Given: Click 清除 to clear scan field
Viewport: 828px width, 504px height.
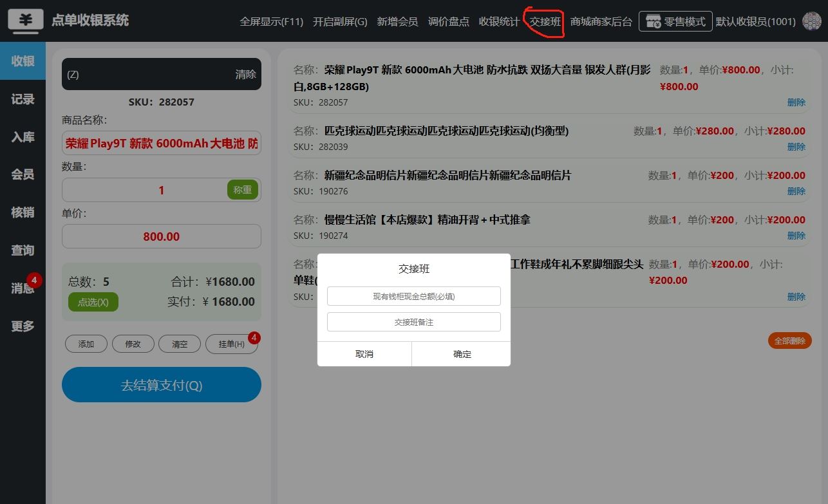Looking at the screenshot, I should point(245,74).
